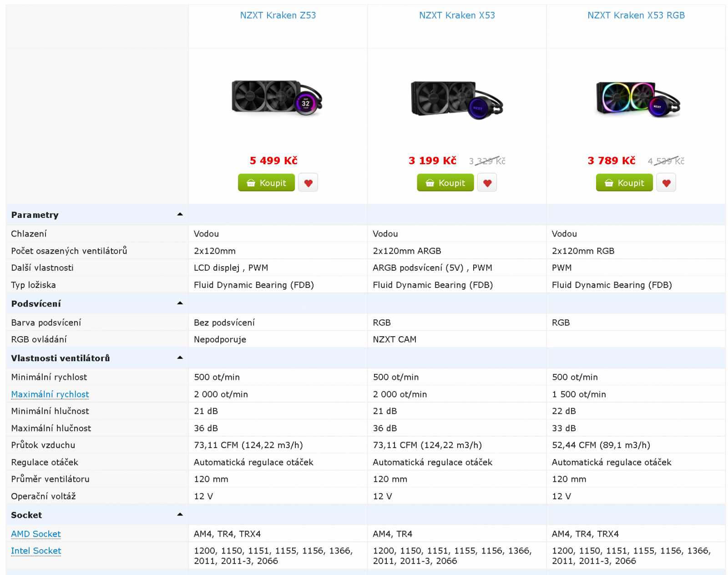Select 'Nepodporuje' cell

click(278, 339)
